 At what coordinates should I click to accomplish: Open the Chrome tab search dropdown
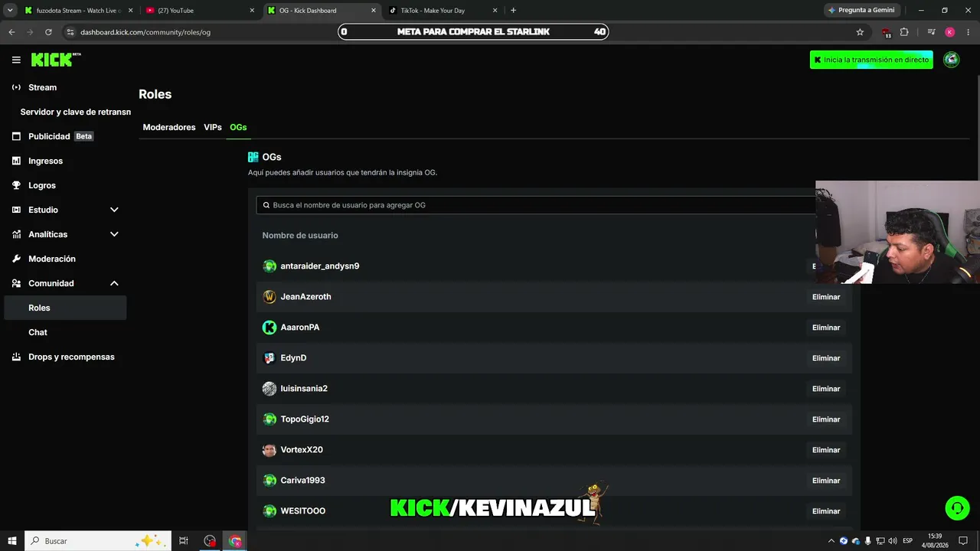[x=11, y=11]
